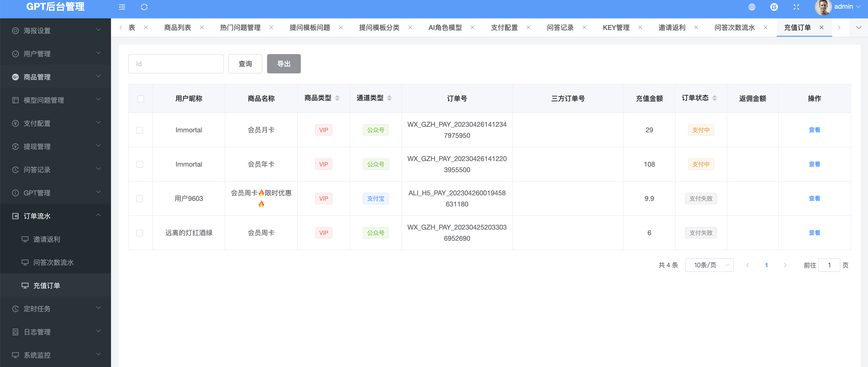The image size is (868, 367).
Task: Open the language globe icon
Action: 752,7
